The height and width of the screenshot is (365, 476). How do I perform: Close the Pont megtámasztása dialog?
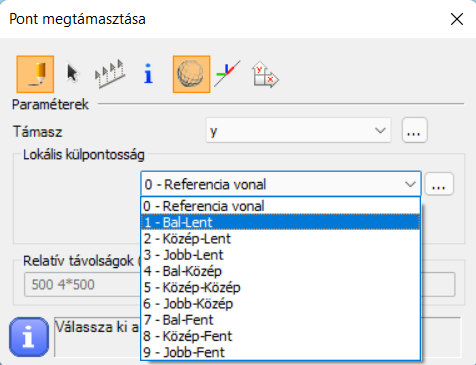point(457,19)
